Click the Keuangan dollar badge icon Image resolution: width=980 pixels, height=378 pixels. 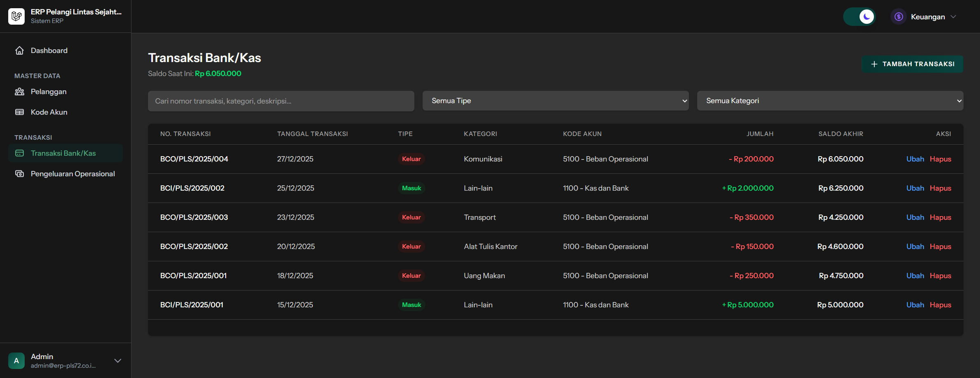(x=899, y=17)
